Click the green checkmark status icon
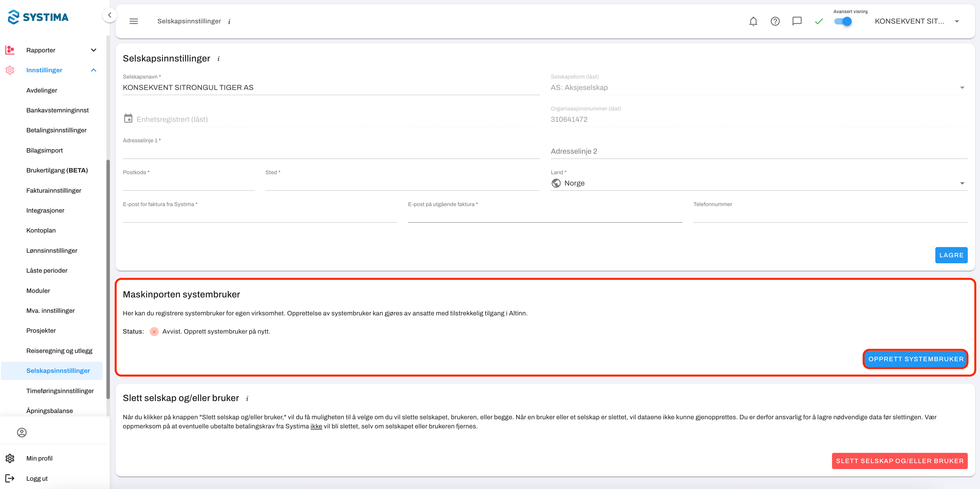 pyautogui.click(x=819, y=21)
